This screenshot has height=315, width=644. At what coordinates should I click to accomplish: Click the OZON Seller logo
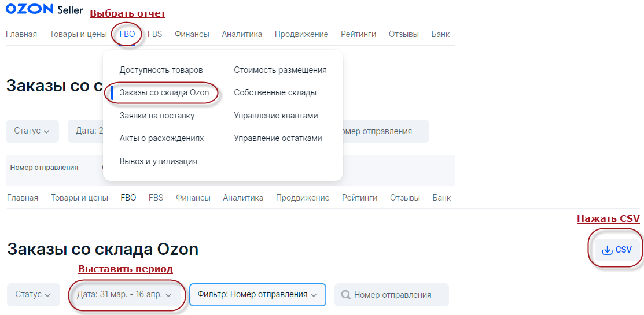44,9
